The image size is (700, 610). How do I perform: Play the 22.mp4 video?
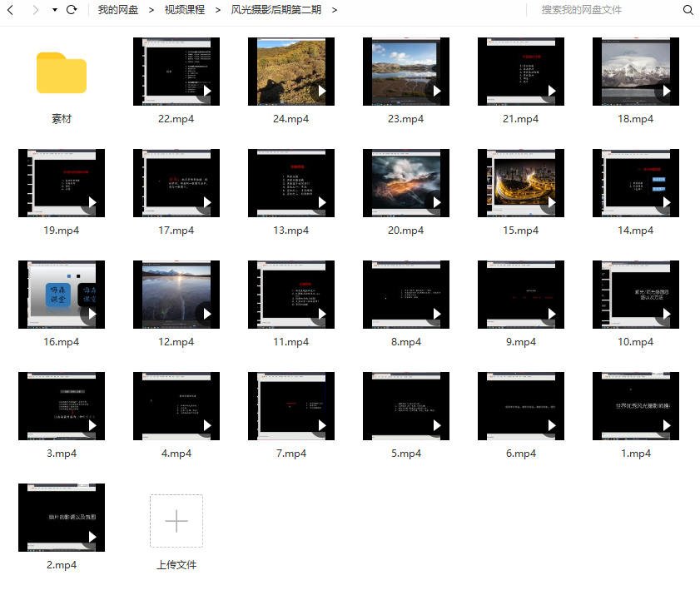point(176,72)
